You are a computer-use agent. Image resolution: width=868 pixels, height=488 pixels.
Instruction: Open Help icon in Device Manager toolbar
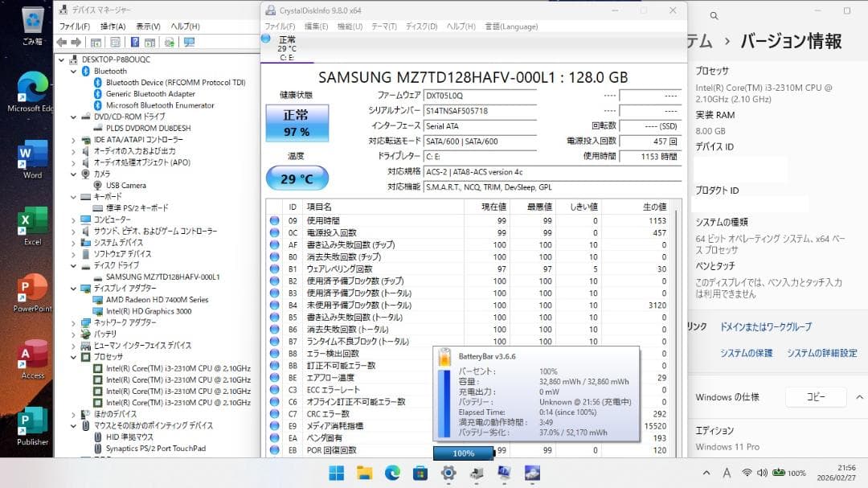click(136, 42)
